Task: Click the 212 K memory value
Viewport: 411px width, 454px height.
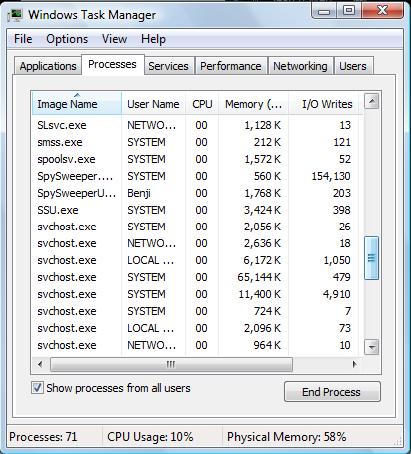Action: 267,142
